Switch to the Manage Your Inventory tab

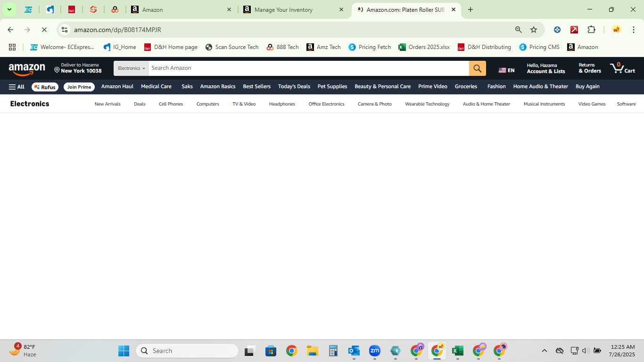(x=293, y=9)
